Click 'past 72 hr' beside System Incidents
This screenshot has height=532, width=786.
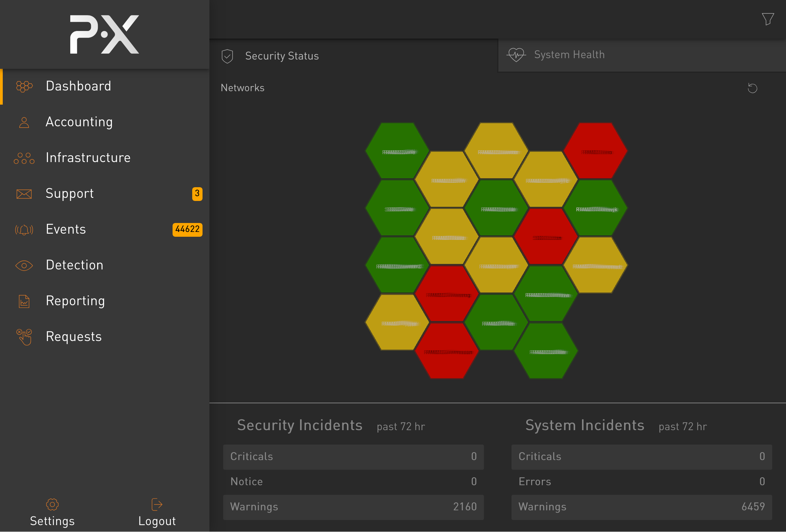coord(683,427)
